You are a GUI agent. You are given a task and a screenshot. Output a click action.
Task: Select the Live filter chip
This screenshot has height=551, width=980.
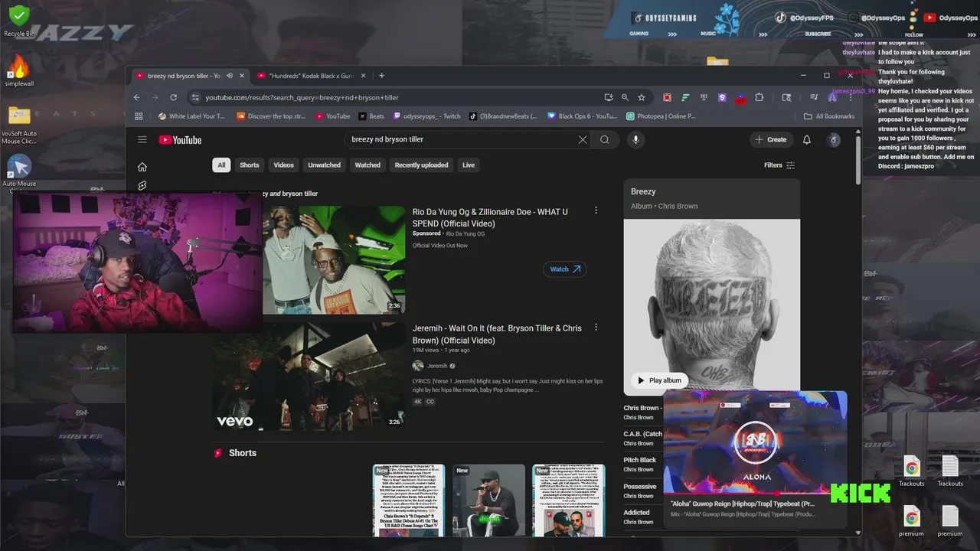click(x=469, y=165)
